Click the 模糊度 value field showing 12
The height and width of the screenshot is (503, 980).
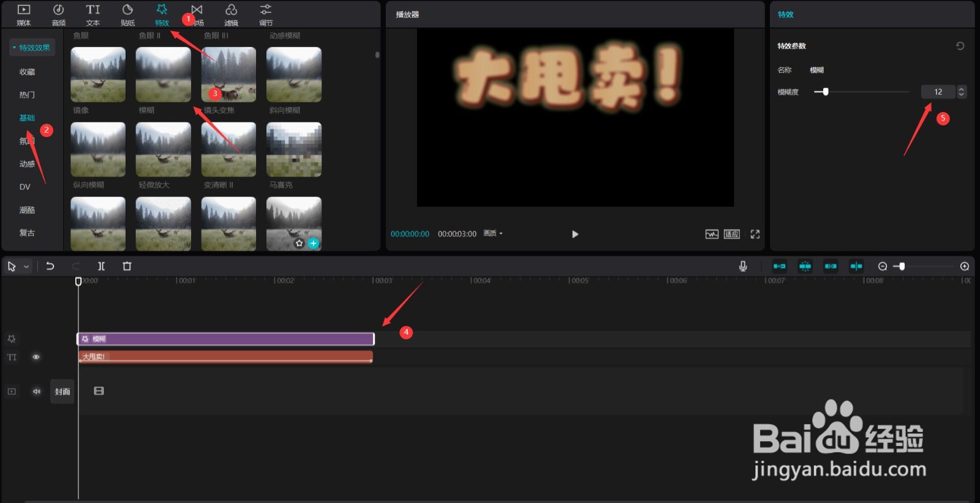[938, 92]
